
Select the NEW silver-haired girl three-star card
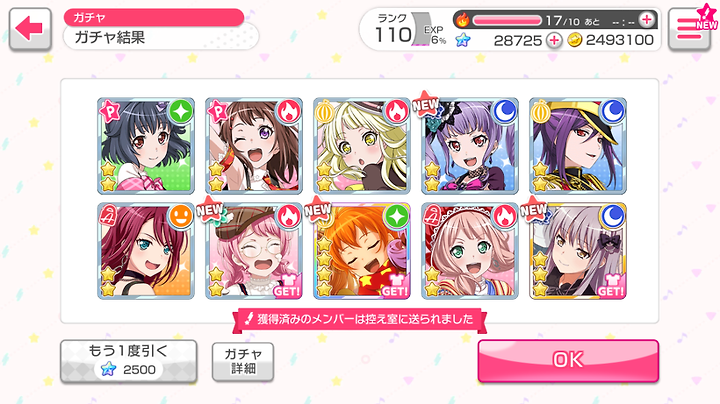point(578,251)
